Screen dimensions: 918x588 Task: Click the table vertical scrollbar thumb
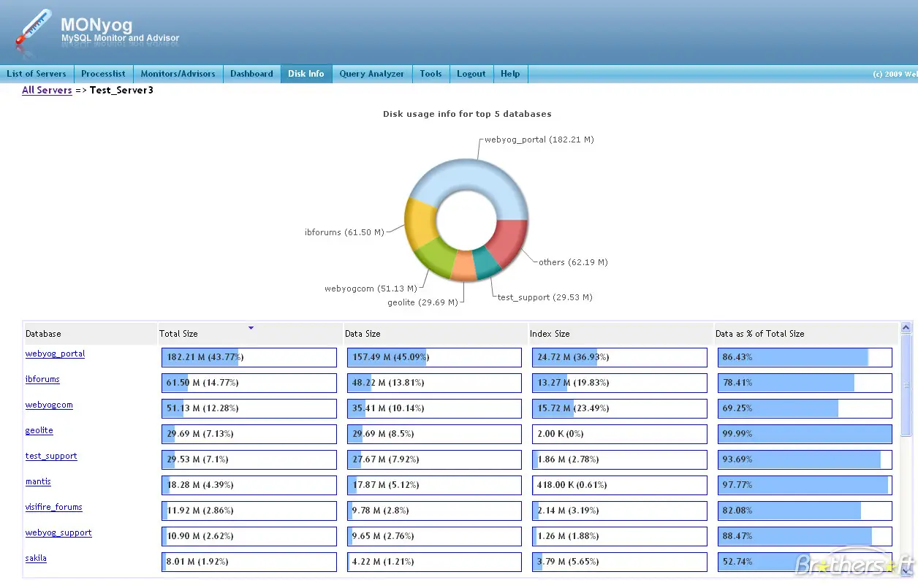pos(906,386)
